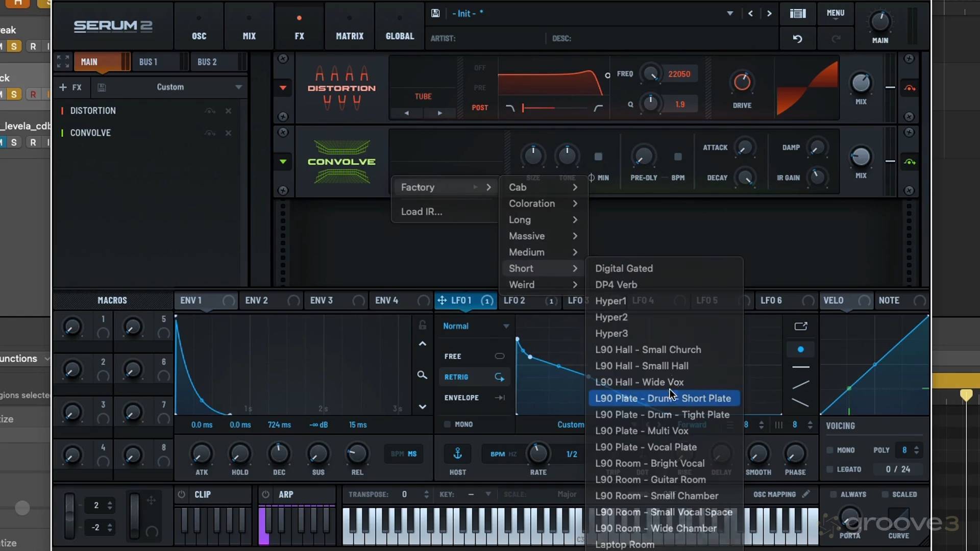Click the FX chain save icon
Viewport: 980px width, 551px height.
coord(102,87)
